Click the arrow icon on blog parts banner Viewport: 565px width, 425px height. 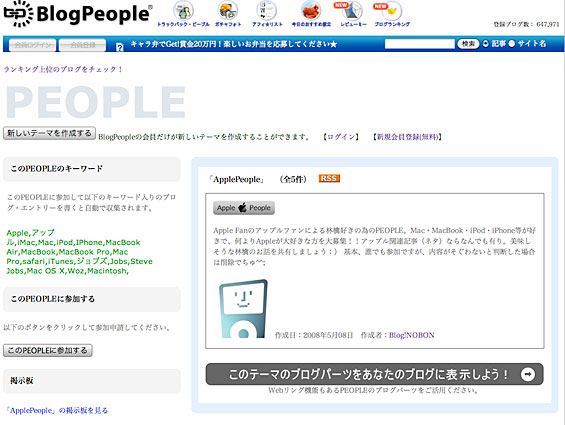coord(528,374)
